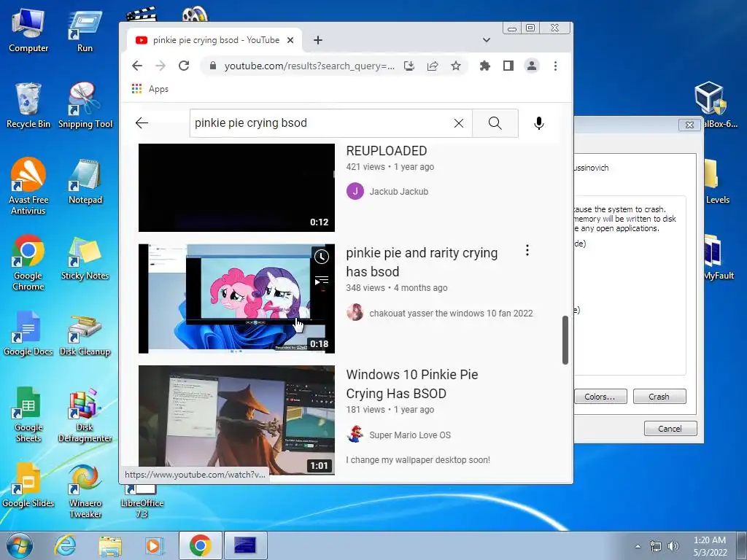Launch Internet Explorer from the taskbar
This screenshot has width=747, height=560.
click(65, 545)
